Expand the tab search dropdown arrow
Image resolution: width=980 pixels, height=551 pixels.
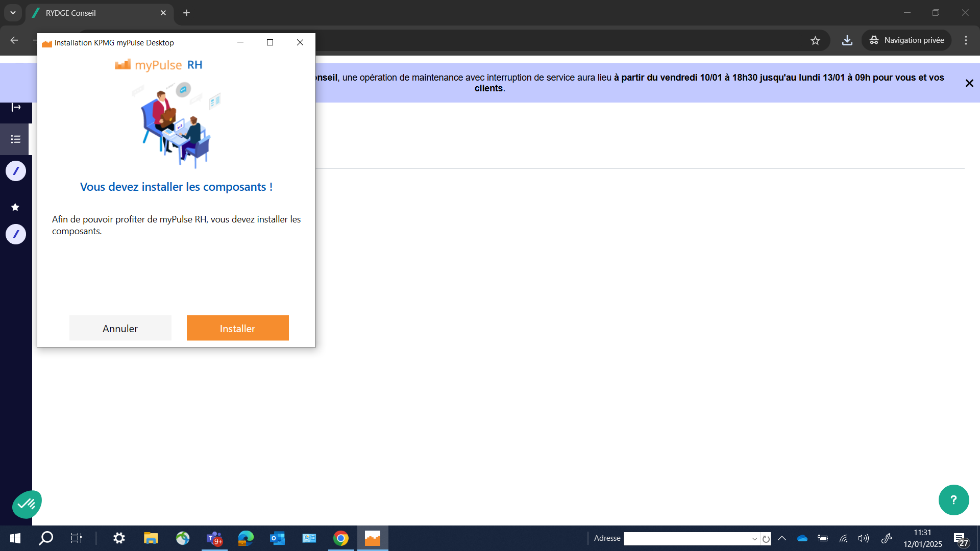[13, 13]
